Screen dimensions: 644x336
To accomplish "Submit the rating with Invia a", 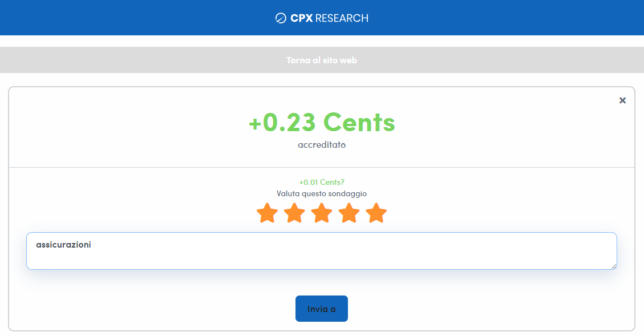I will [x=322, y=309].
